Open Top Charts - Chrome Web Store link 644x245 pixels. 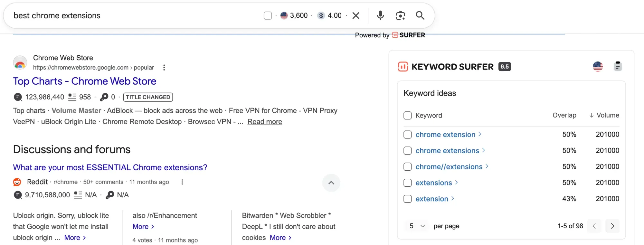point(85,81)
